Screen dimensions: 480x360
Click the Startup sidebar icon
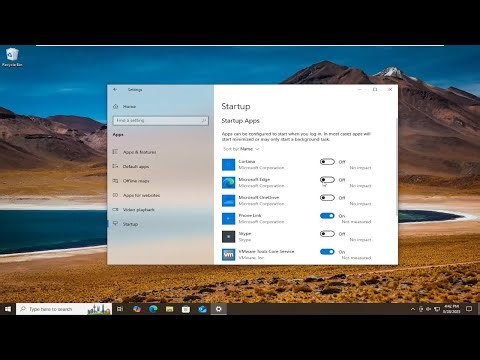pos(115,224)
